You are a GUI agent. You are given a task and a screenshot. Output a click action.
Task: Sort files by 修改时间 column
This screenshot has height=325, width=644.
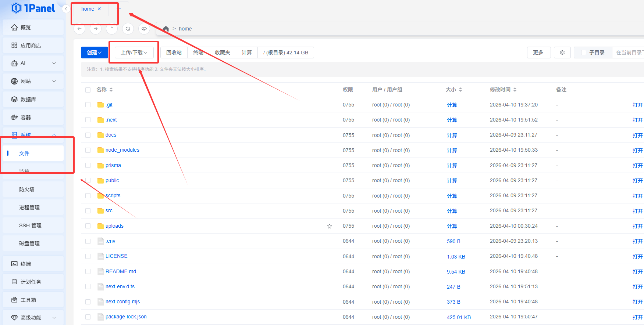[x=503, y=90]
